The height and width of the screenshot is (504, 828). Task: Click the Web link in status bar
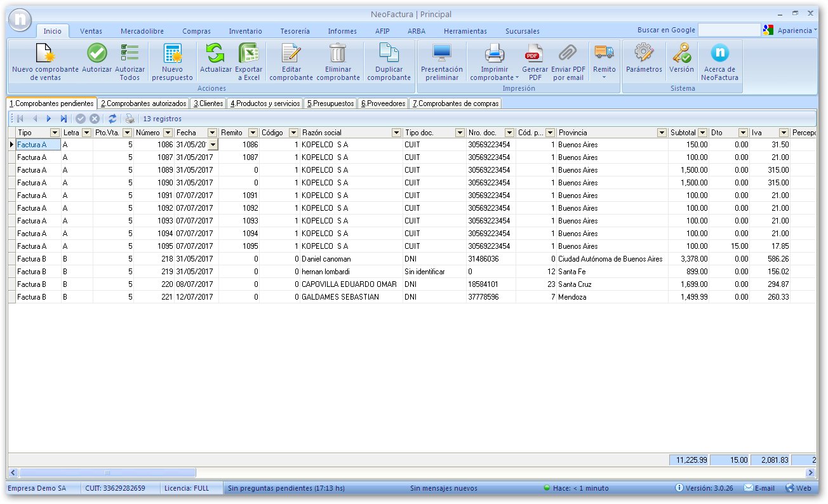coord(799,488)
